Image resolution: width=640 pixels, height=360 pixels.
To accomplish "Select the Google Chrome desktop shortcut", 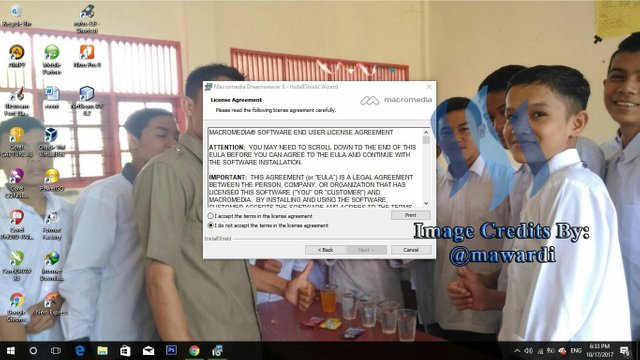I will (x=16, y=307).
